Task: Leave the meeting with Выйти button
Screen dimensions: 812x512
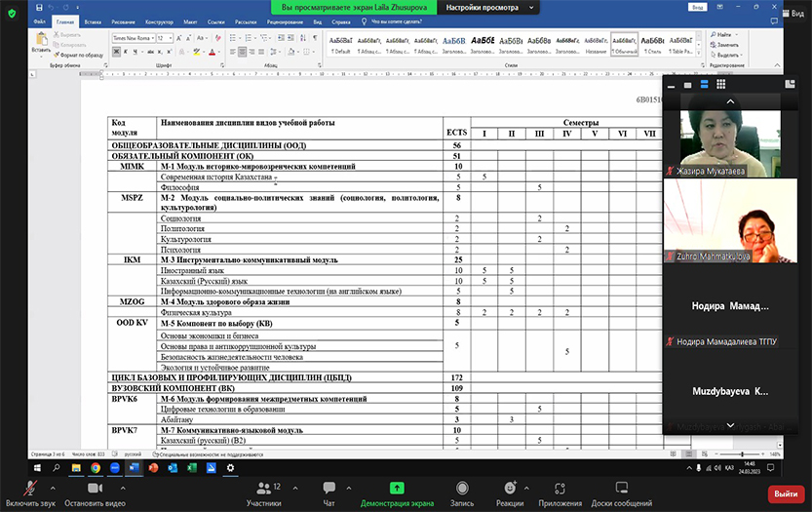Action: click(786, 493)
